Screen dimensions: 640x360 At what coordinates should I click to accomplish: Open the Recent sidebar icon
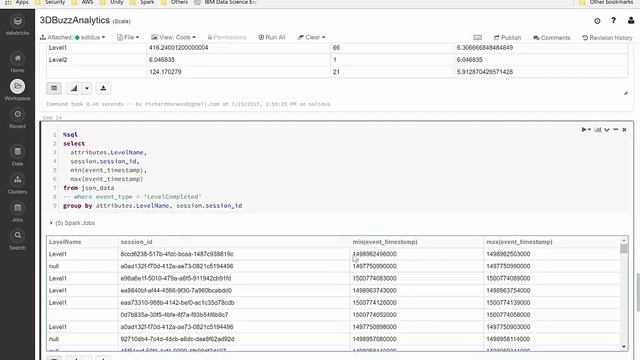(17, 115)
